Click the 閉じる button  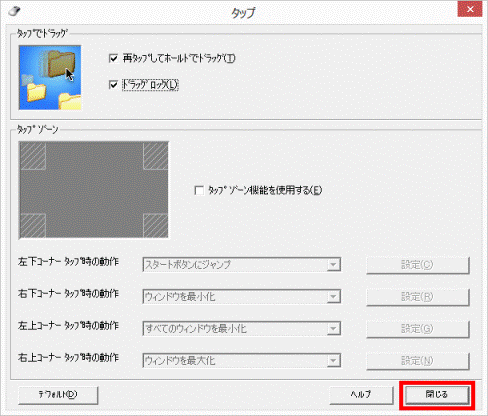(437, 395)
